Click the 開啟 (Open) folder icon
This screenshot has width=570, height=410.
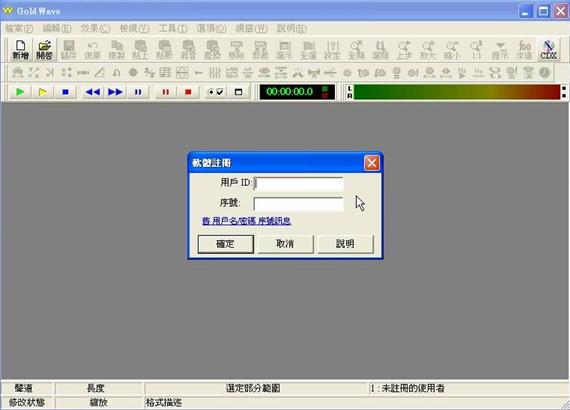44,49
